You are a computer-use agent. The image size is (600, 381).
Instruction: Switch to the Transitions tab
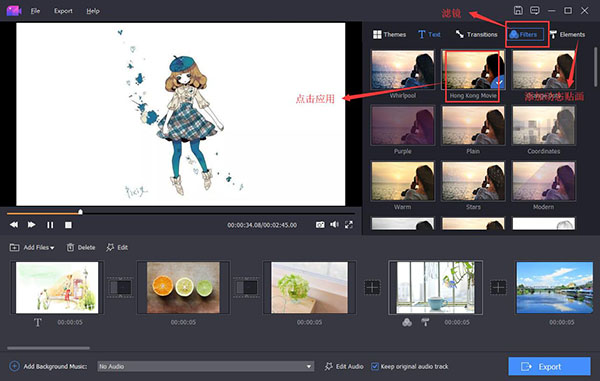click(476, 34)
